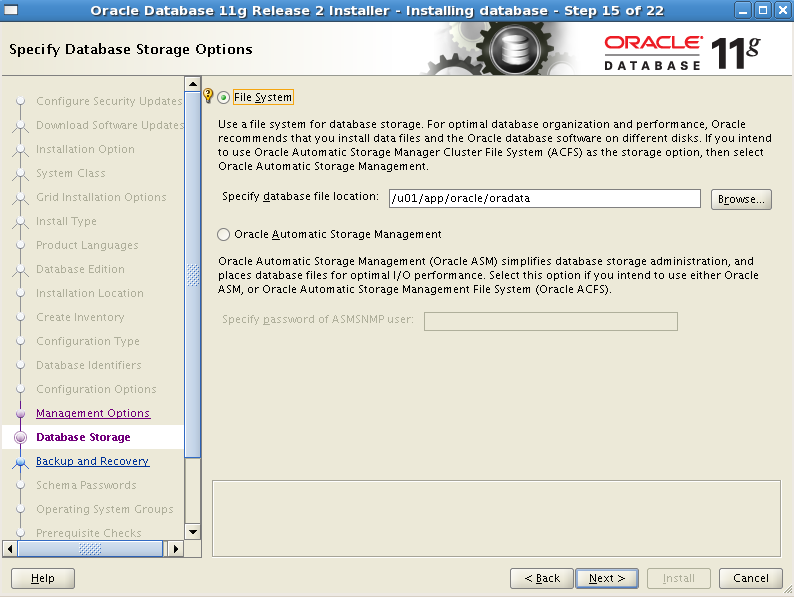Click the database file location text field

[x=544, y=198]
